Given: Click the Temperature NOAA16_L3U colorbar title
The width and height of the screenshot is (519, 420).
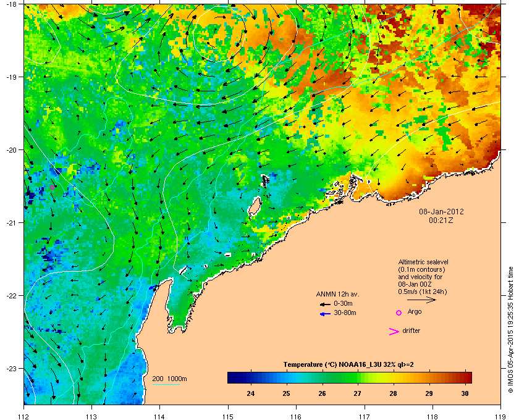Looking at the screenshot, I should pyautogui.click(x=348, y=365).
